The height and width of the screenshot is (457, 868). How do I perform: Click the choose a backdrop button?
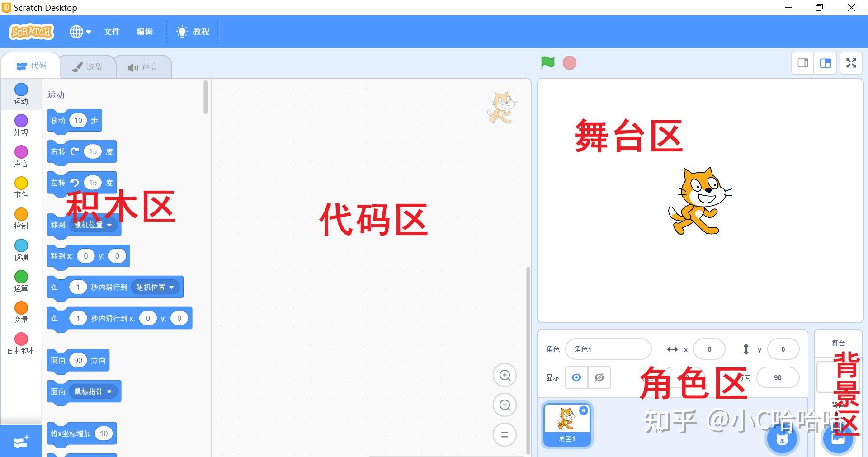(838, 438)
